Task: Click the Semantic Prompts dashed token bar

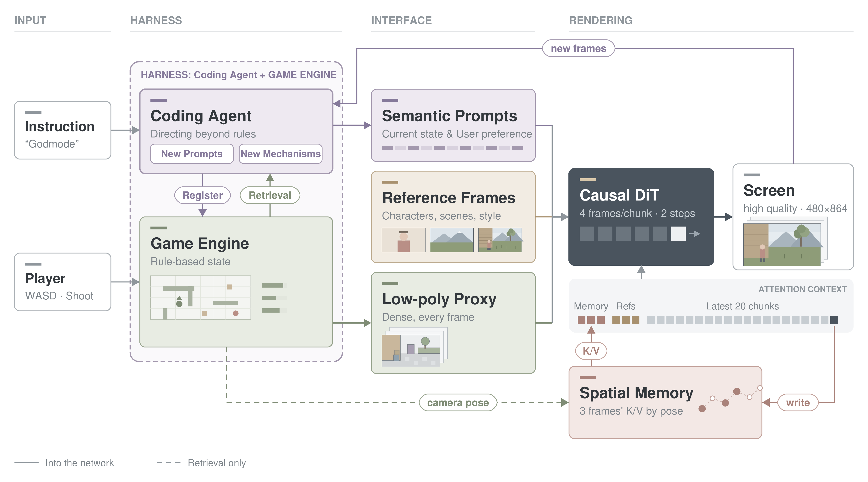Action: click(452, 148)
